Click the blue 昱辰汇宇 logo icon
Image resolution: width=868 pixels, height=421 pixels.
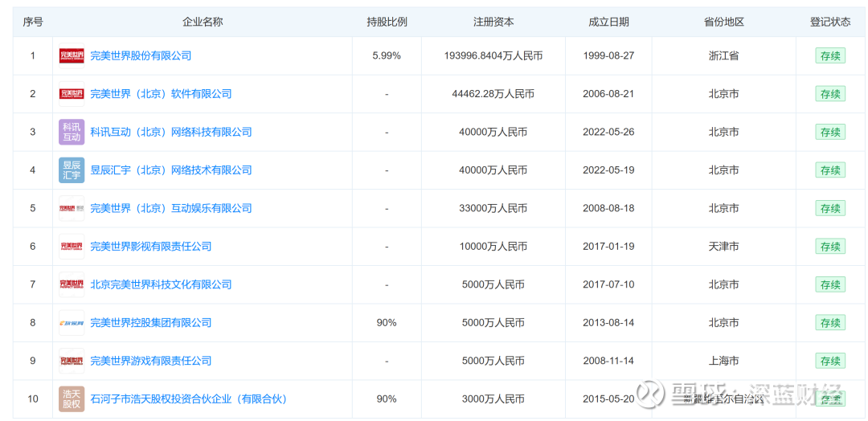click(72, 170)
